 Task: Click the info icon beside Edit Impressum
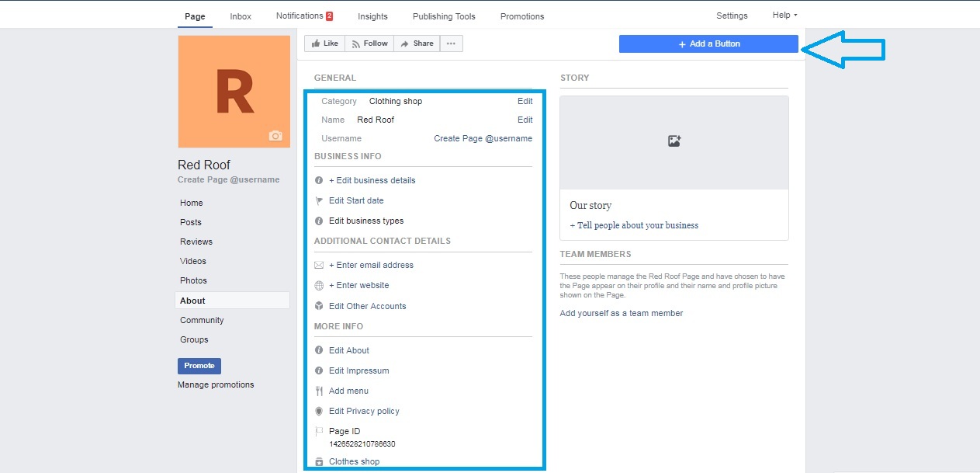coord(319,370)
